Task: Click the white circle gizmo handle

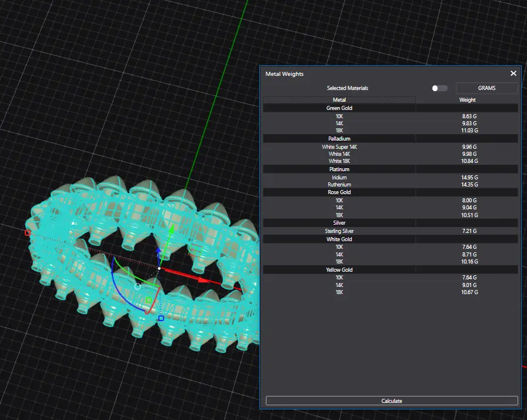Action: pyautogui.click(x=138, y=286)
